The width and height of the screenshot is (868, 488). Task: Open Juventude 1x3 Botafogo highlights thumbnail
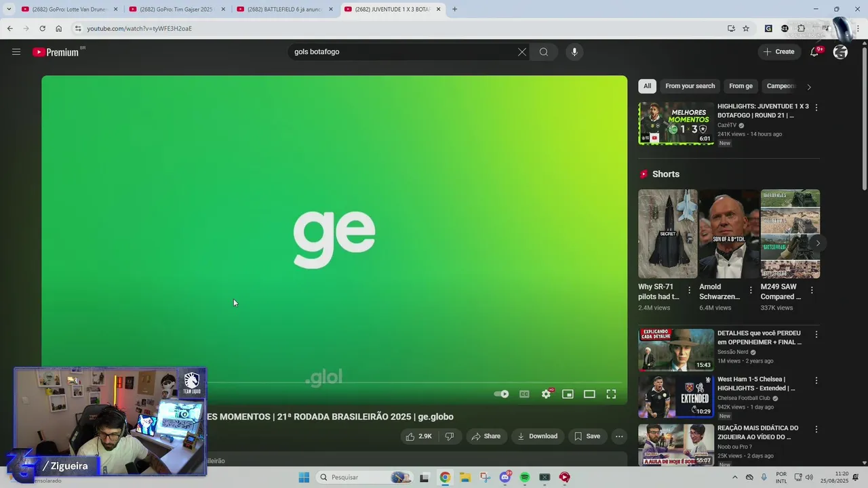tap(676, 123)
